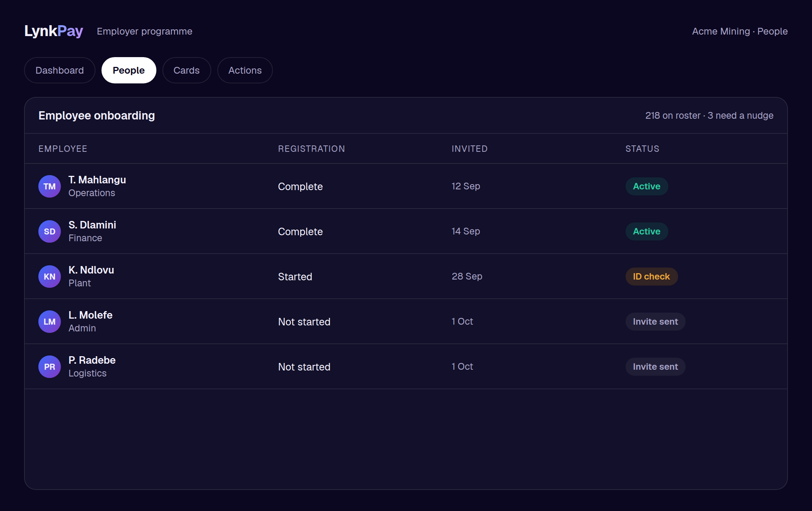Screen dimensions: 812x511
Task: Click the ID check badge for K. Ndlovu
Action: point(651,277)
